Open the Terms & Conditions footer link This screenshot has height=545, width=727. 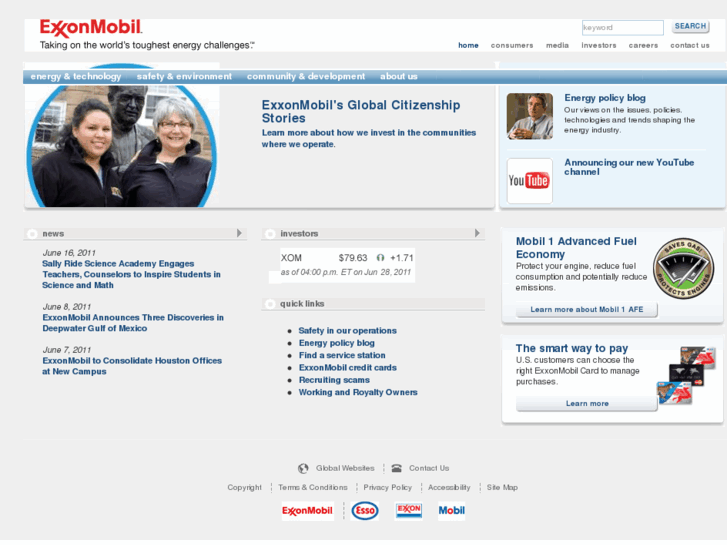[x=313, y=488]
